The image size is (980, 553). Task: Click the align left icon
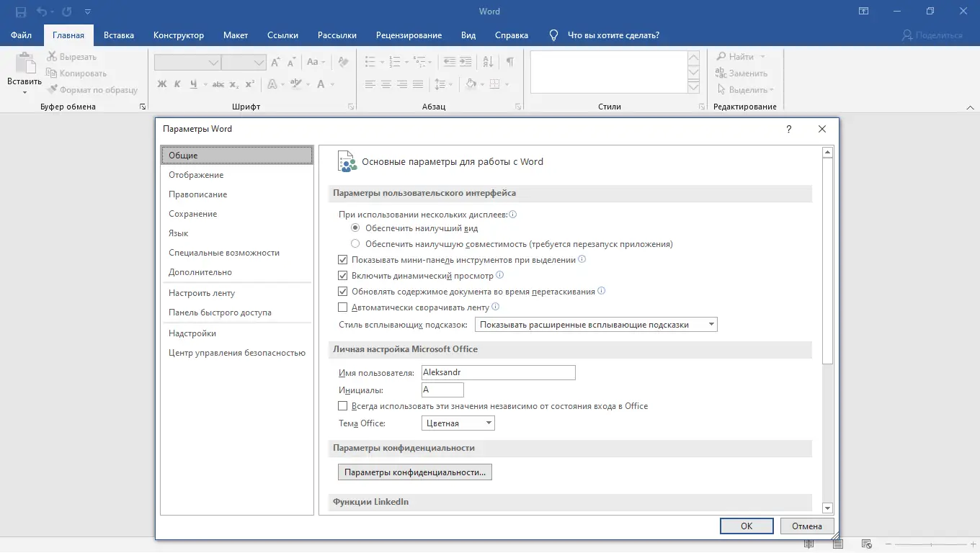click(370, 84)
